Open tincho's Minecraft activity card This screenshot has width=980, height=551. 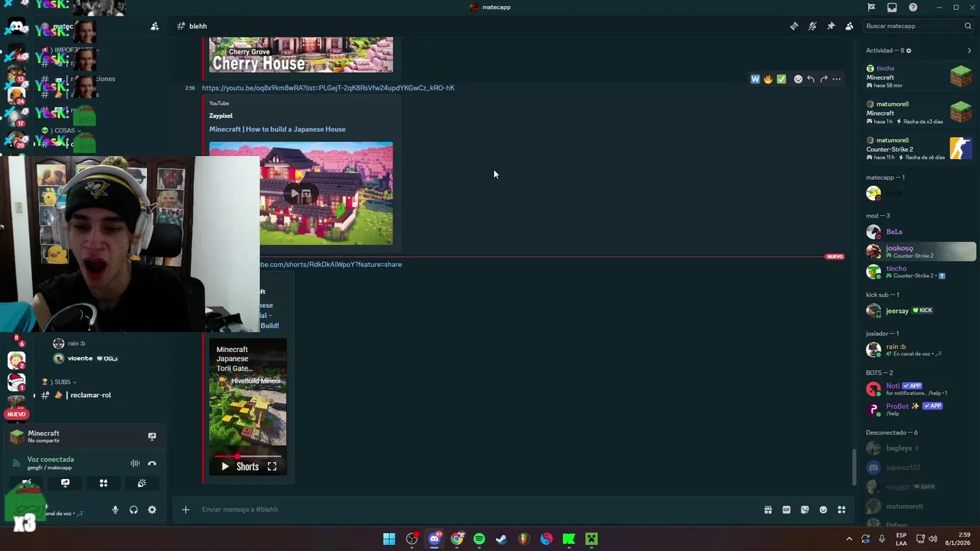(919, 77)
